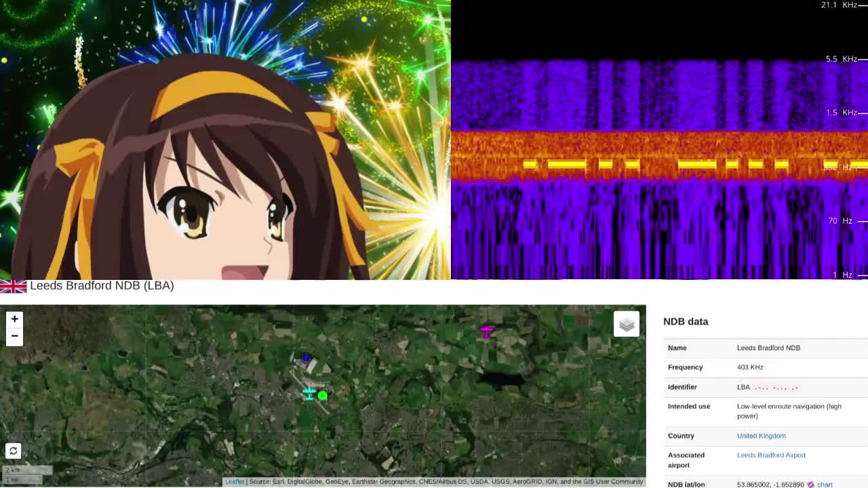Click the anime character thumbnail

225,140
